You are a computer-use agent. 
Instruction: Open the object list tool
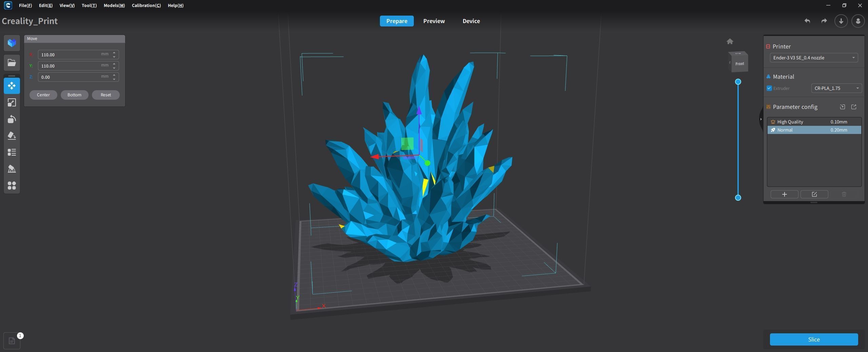click(12, 152)
